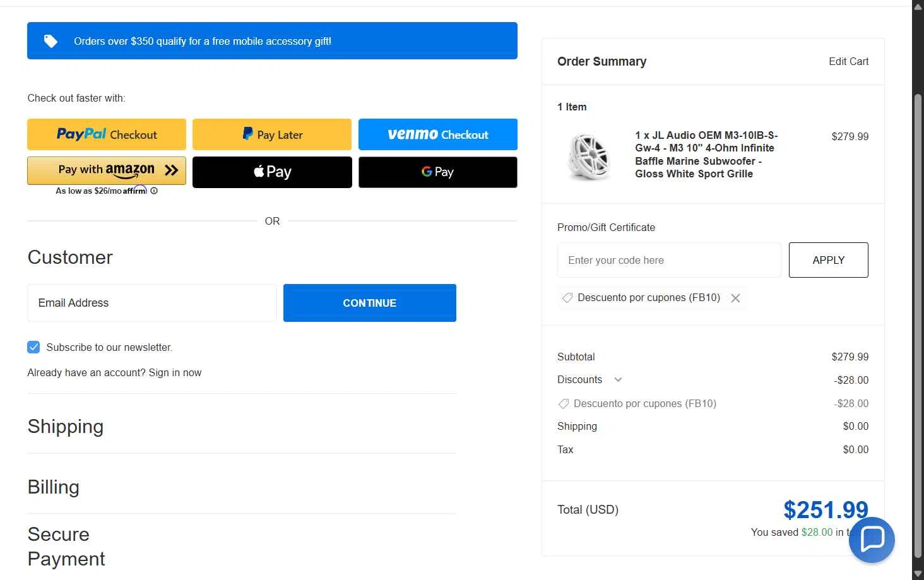
Task: Click the APPLY promo button
Action: tap(828, 260)
